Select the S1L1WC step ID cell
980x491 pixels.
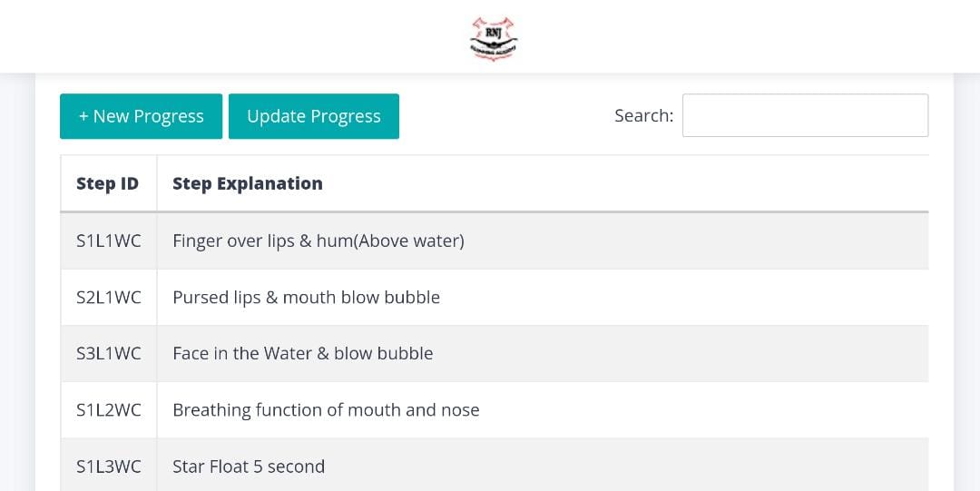tap(109, 241)
